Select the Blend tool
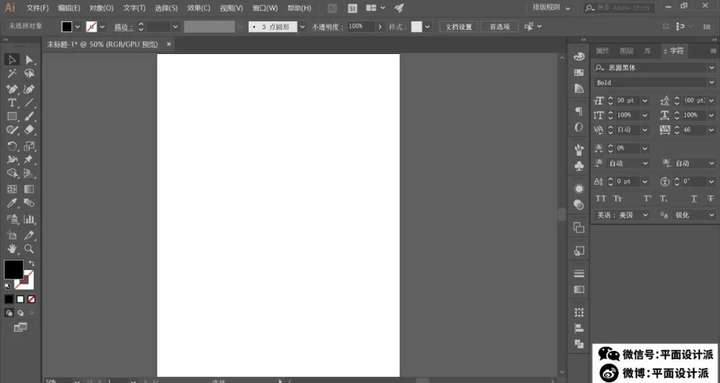720x383 pixels. point(29,203)
